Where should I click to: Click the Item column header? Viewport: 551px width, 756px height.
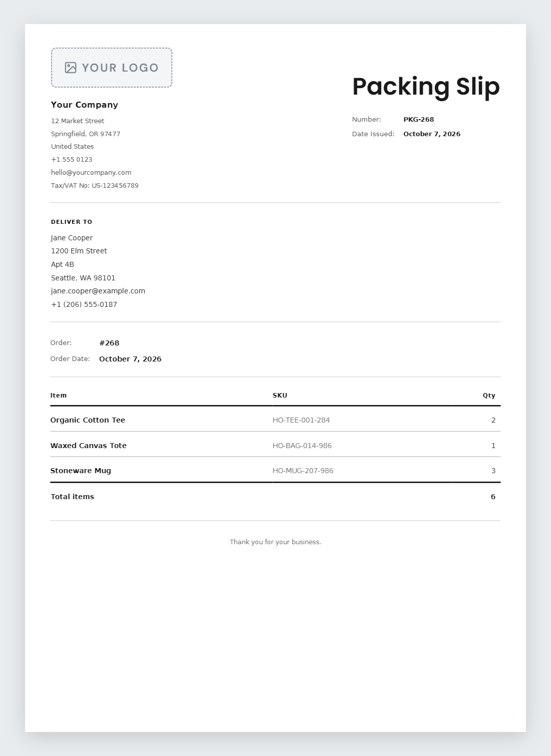(x=59, y=396)
